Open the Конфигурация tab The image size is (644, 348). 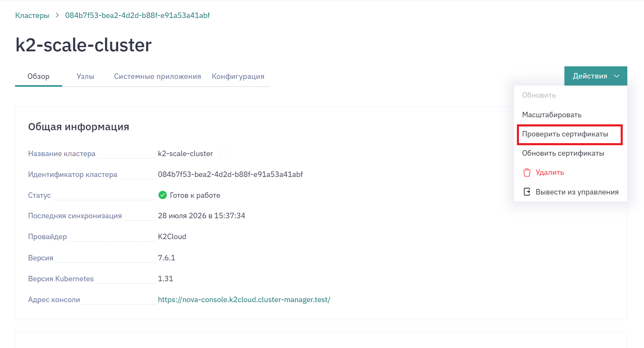pyautogui.click(x=238, y=76)
